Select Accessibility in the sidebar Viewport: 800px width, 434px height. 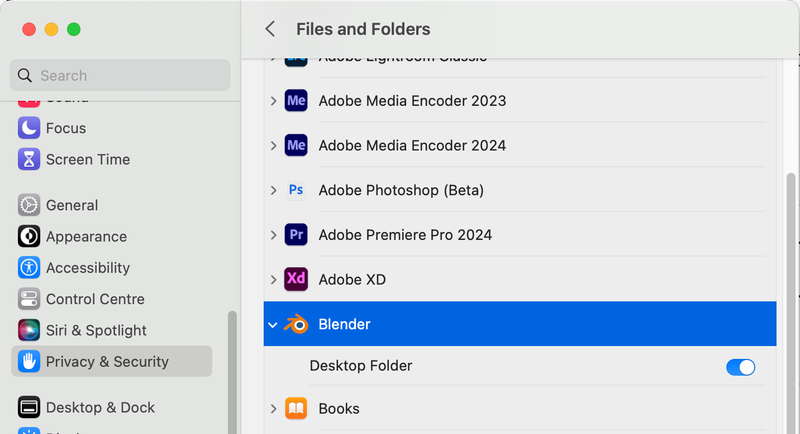pyautogui.click(x=88, y=268)
